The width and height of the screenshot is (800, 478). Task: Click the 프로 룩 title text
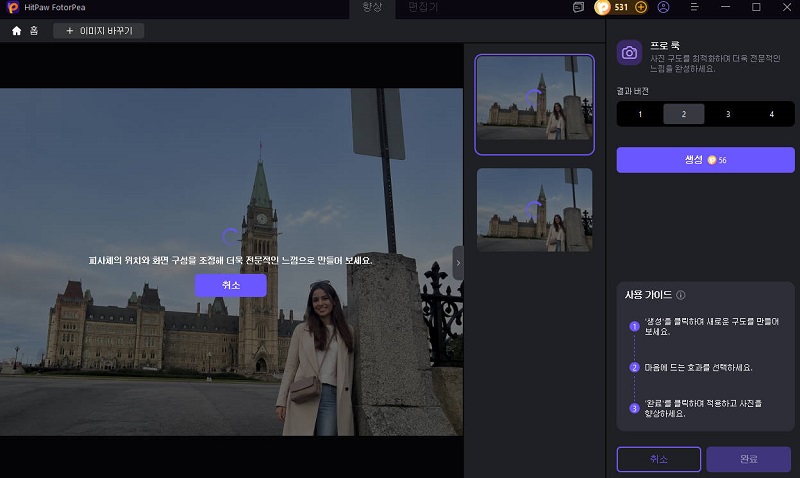664,45
